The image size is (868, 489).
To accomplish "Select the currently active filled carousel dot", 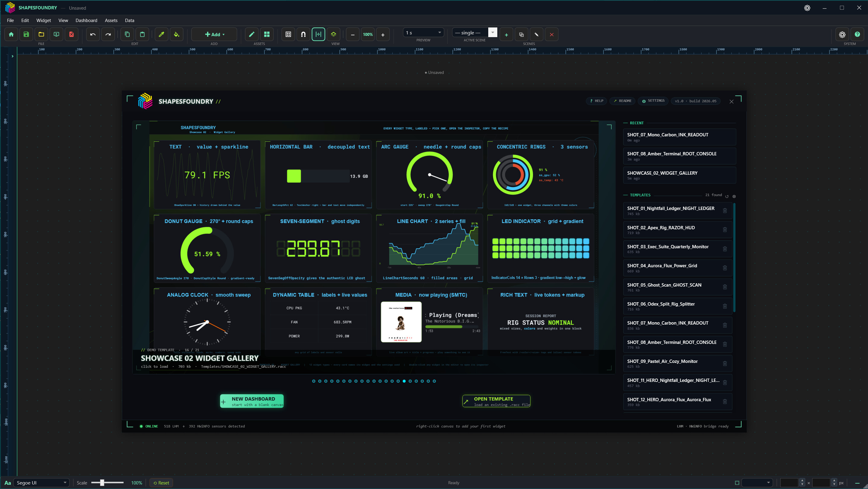I will click(404, 381).
